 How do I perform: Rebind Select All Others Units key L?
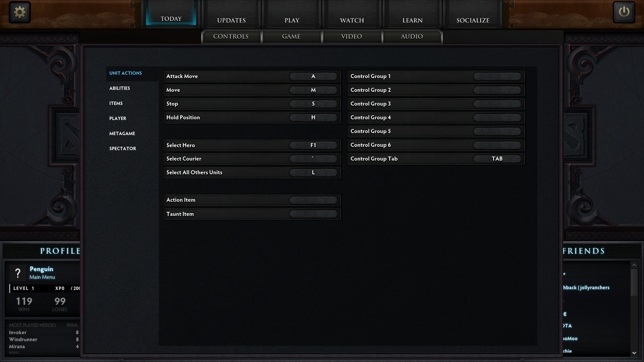313,173
